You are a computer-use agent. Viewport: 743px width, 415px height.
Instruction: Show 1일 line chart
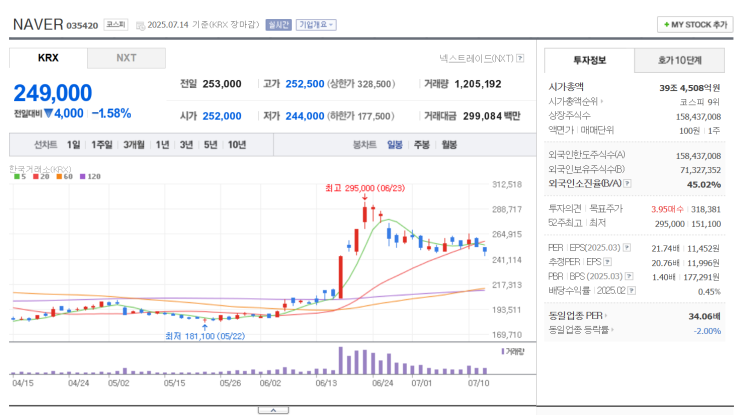coord(73,144)
